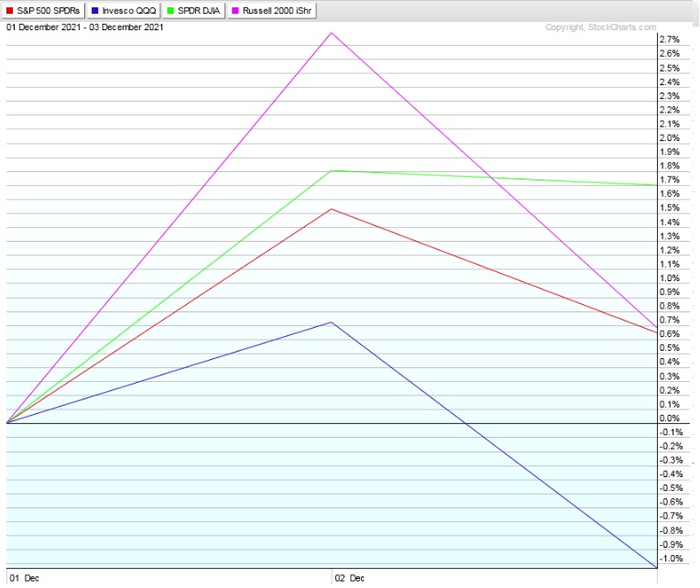Click the Russell 2000 peak at 02 Dec
The height and width of the screenshot is (588, 700).
332,33
